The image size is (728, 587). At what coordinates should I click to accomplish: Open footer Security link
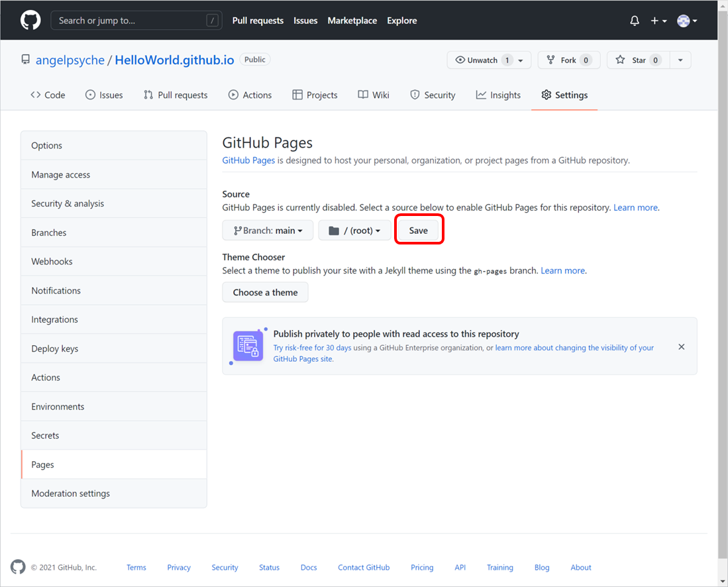coord(225,568)
